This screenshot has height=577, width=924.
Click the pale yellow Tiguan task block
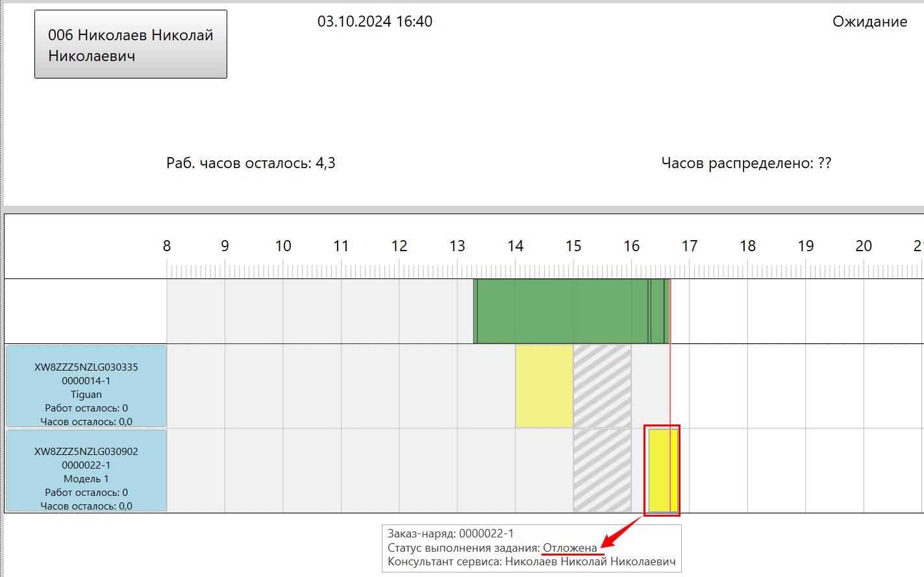tap(544, 386)
